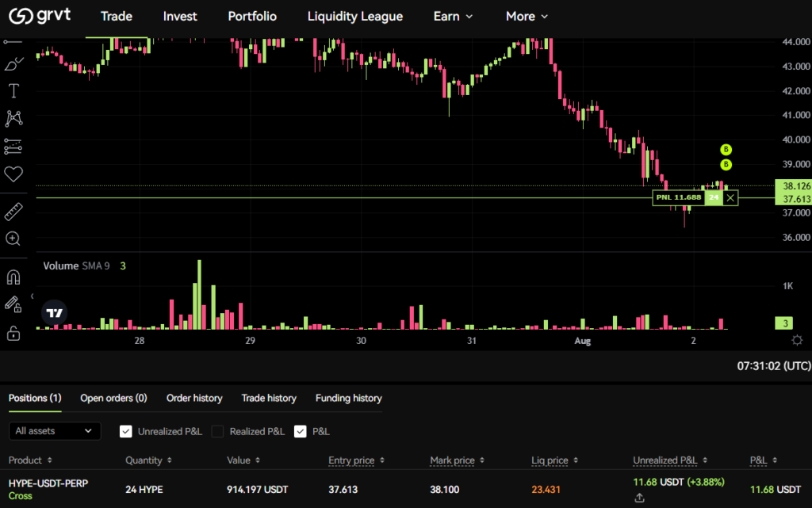The image size is (812, 508).
Task: Uncheck the Unrealized P&L checkbox
Action: click(x=126, y=431)
